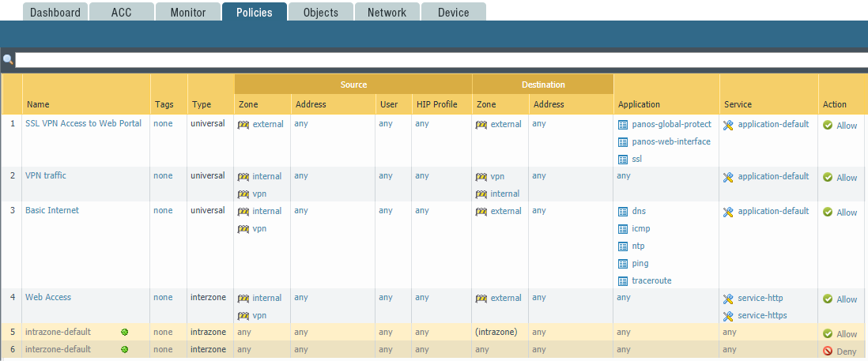Viewport: 868px width, 361px height.
Task: Click the source vpn zone icon in VPN traffic
Action: pos(243,194)
